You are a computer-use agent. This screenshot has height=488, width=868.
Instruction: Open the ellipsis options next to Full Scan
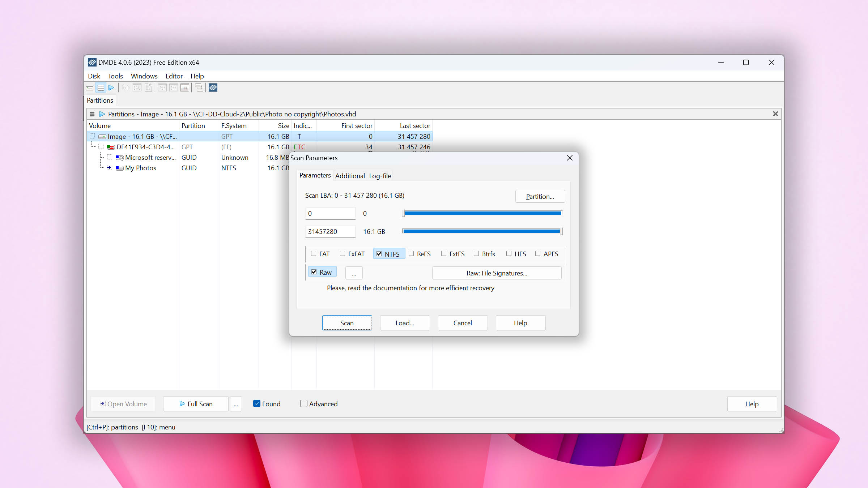tap(236, 404)
